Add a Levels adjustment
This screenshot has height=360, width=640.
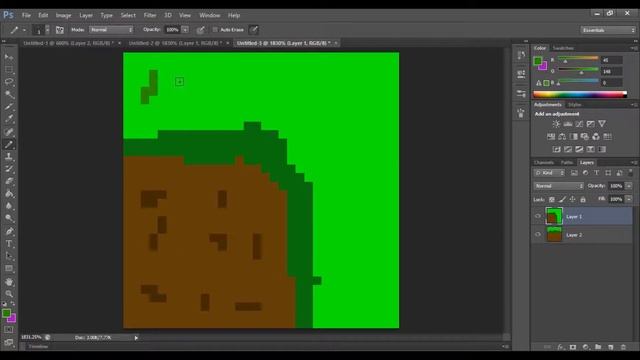567,124
